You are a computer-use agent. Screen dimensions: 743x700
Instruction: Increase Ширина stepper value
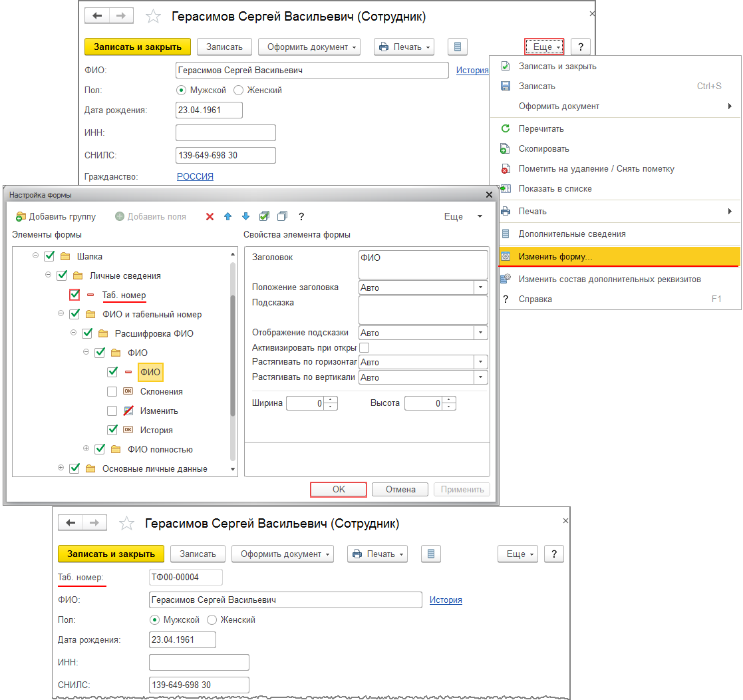[x=332, y=399]
